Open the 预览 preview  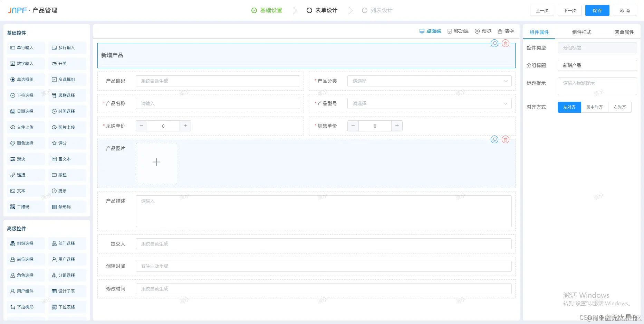click(x=483, y=31)
